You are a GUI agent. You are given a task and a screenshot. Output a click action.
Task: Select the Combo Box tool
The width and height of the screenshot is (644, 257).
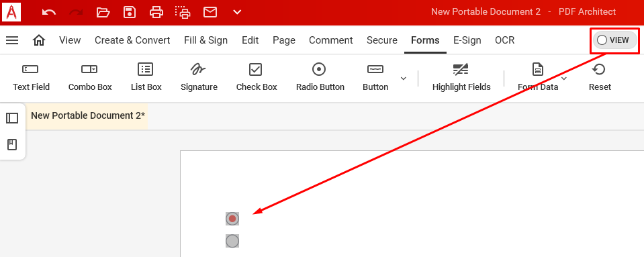click(90, 77)
